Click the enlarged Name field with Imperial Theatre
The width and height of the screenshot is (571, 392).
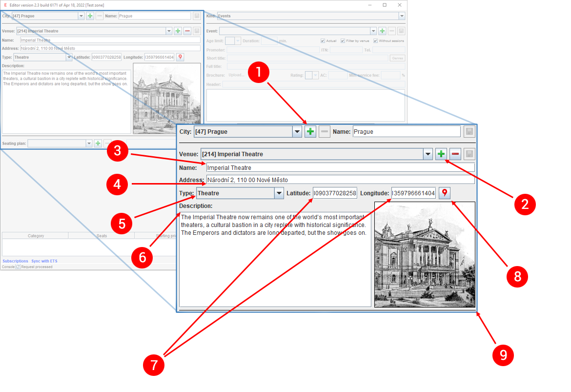click(341, 167)
